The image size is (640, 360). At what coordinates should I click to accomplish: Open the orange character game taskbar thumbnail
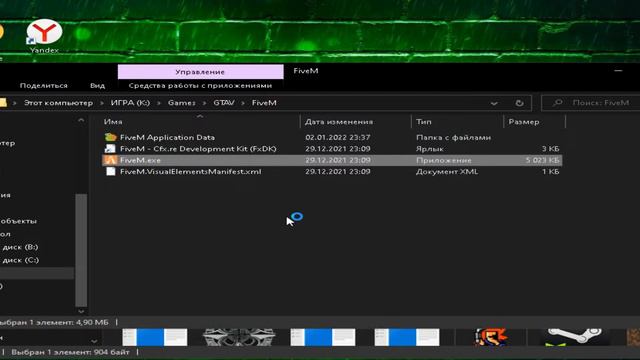491,337
